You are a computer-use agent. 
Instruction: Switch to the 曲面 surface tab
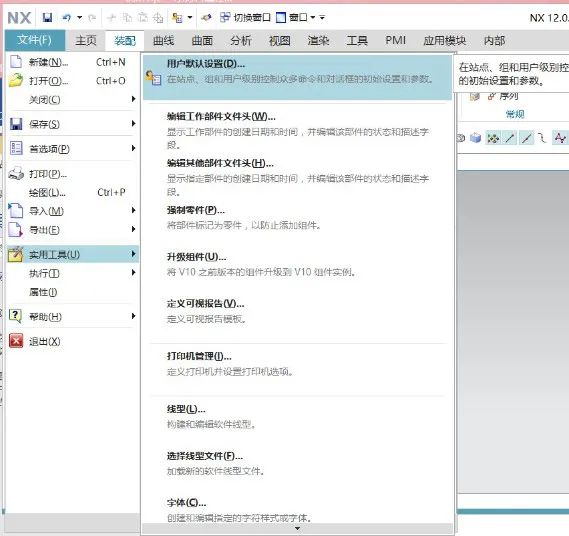(x=202, y=40)
